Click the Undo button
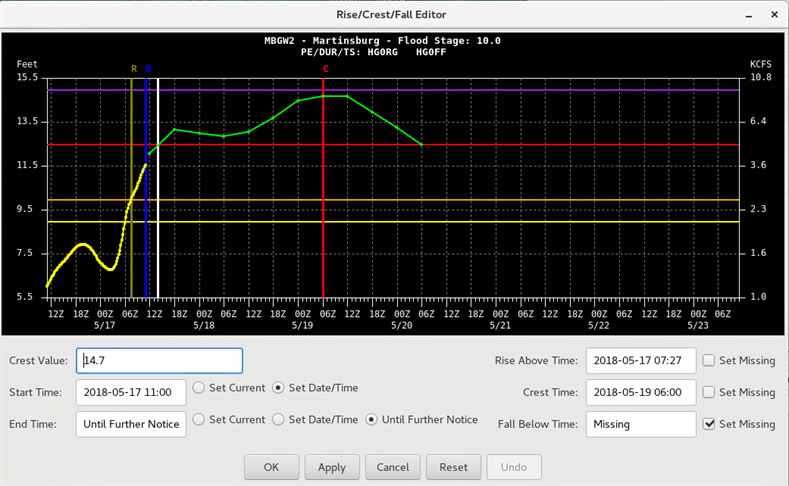This screenshot has width=789, height=486. [514, 467]
